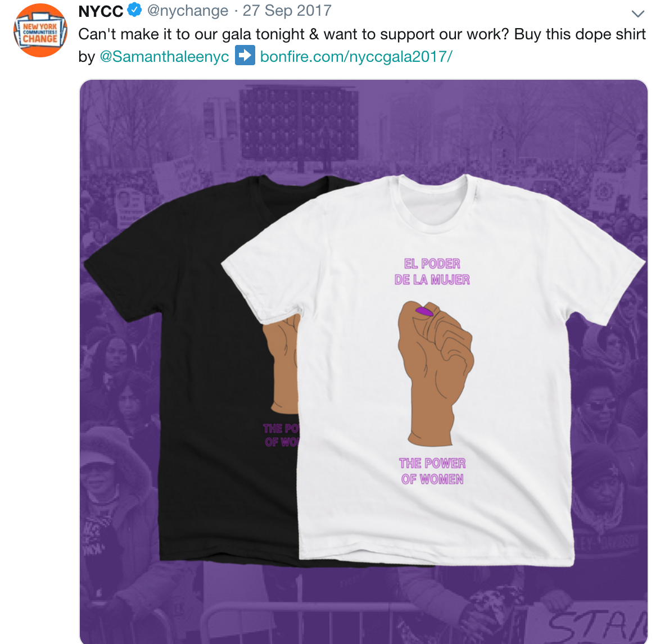
Task: Open the New York Communities for Change avatar
Action: click(x=40, y=30)
